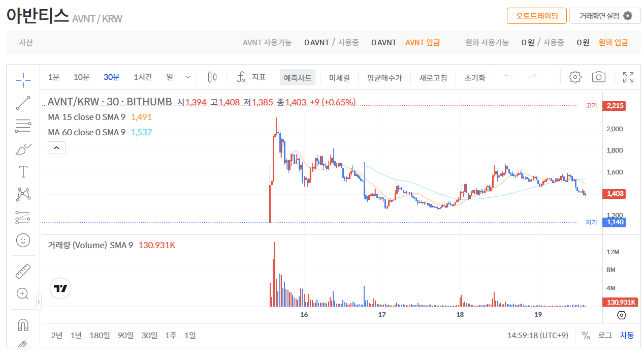This screenshot has width=644, height=358.
Task: Toggle 로그 logarithmic scale
Action: click(x=605, y=335)
